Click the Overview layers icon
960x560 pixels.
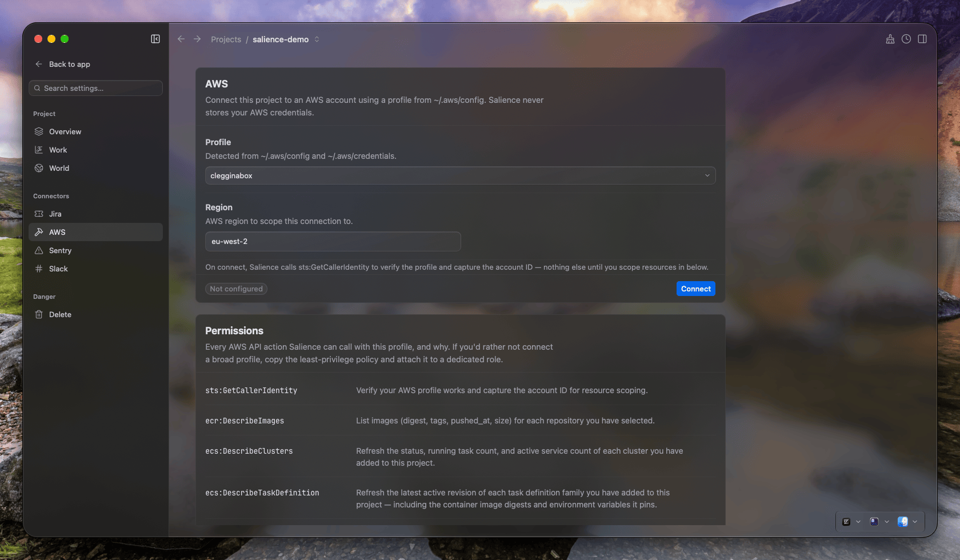click(39, 131)
